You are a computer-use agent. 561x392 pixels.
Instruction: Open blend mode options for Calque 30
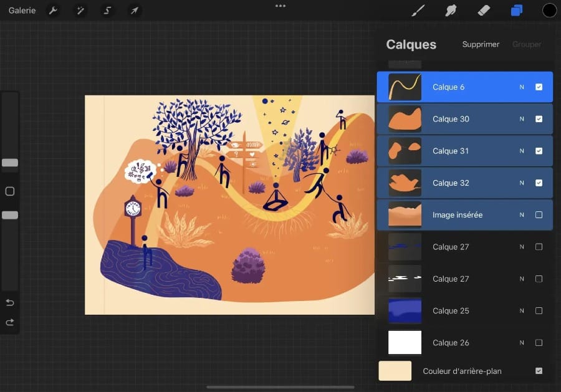[x=522, y=119]
